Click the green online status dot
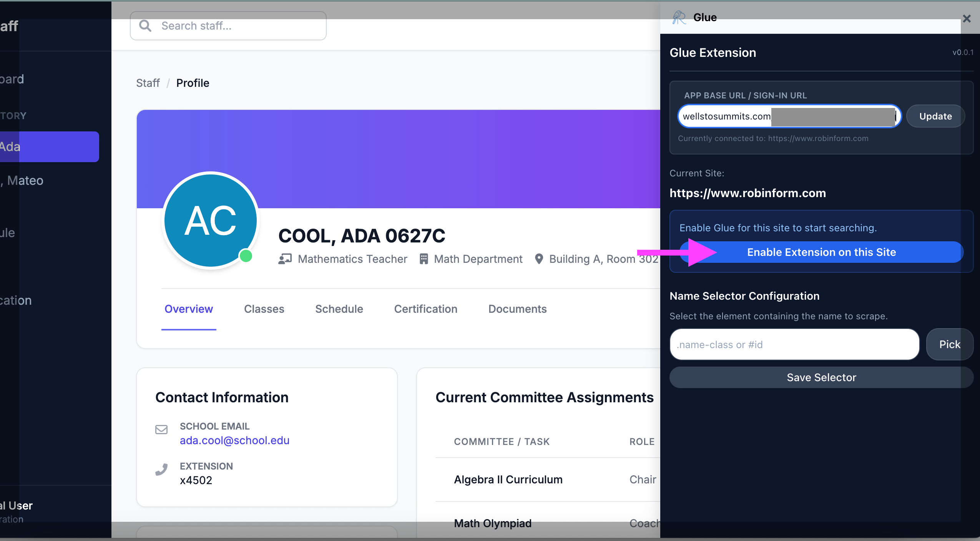This screenshot has height=541, width=980. [x=246, y=256]
